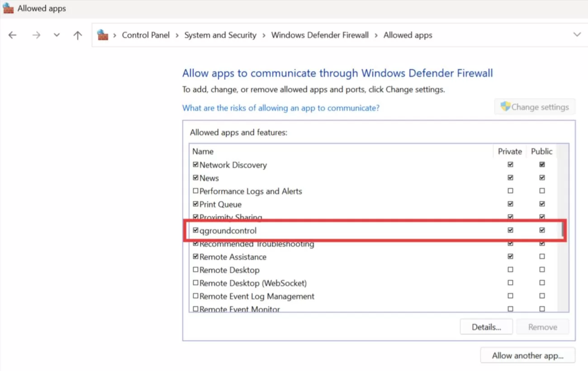Screen dimensions: 588x371
Task: Select the Network Discovery row text
Action: pos(233,165)
